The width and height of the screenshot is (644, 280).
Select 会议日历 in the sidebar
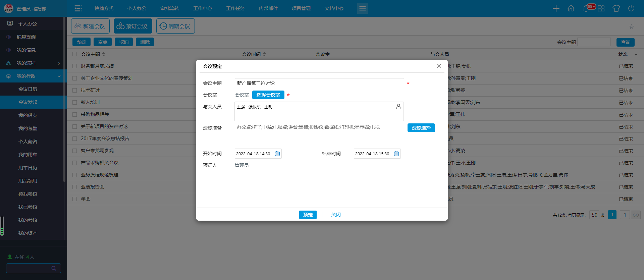(x=28, y=89)
